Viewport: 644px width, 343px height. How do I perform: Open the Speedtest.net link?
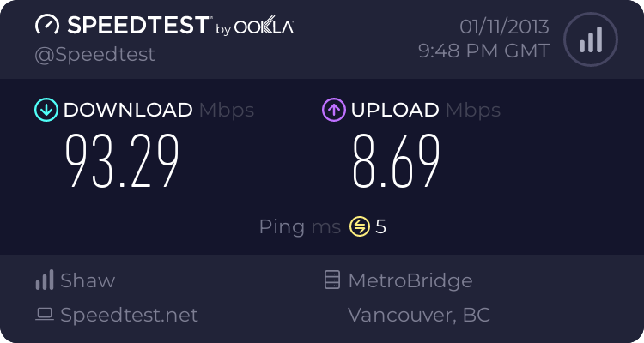tap(129, 315)
